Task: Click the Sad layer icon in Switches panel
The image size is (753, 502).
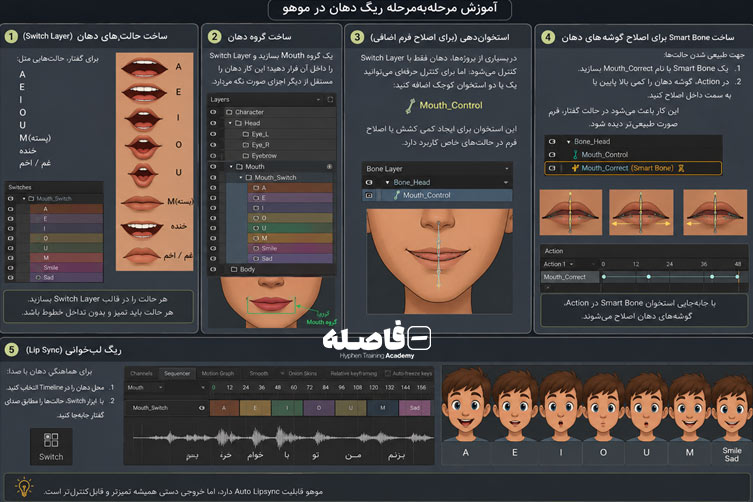Action: [38, 277]
